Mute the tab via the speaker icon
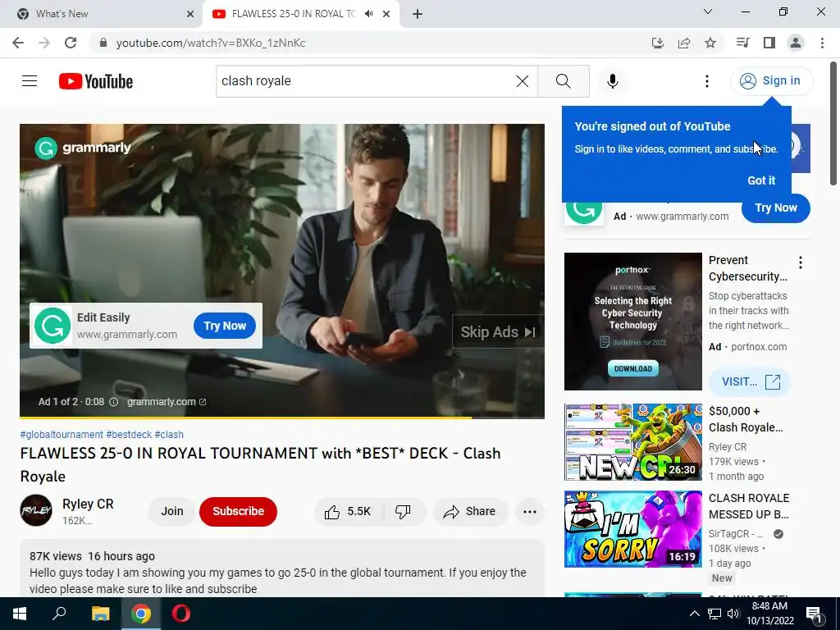Viewport: 840px width, 630px height. tap(368, 14)
